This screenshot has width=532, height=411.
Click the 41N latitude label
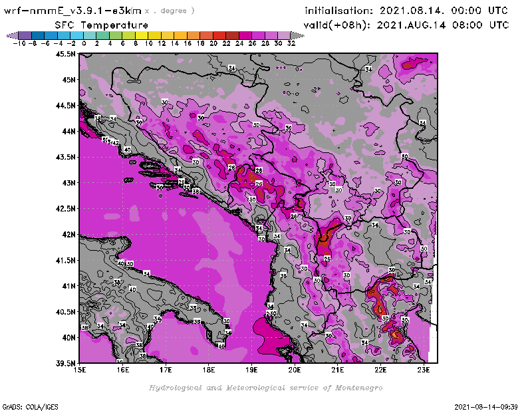coord(68,286)
